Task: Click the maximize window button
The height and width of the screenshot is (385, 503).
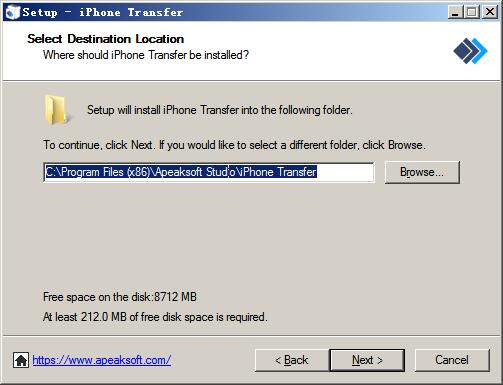Action: coord(472,12)
